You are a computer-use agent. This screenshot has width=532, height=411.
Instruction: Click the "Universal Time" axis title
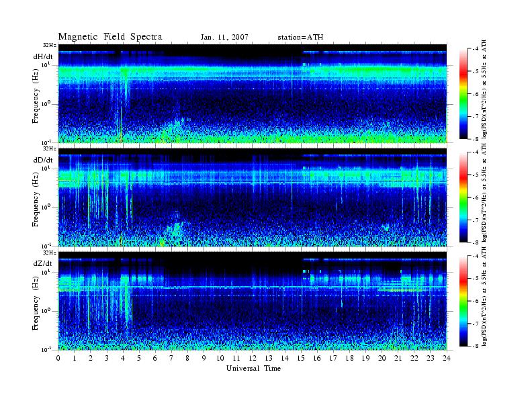coord(253,368)
